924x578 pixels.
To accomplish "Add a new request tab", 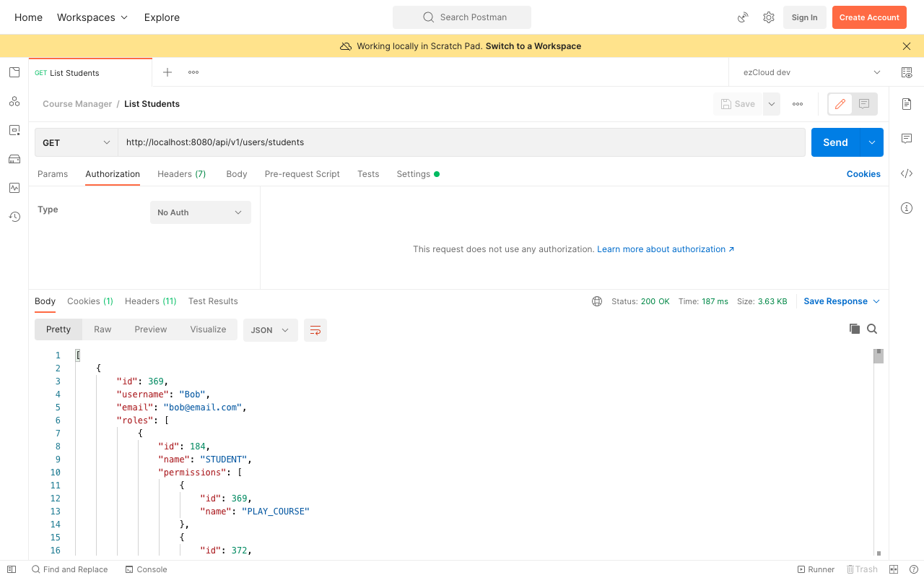I will 167,72.
